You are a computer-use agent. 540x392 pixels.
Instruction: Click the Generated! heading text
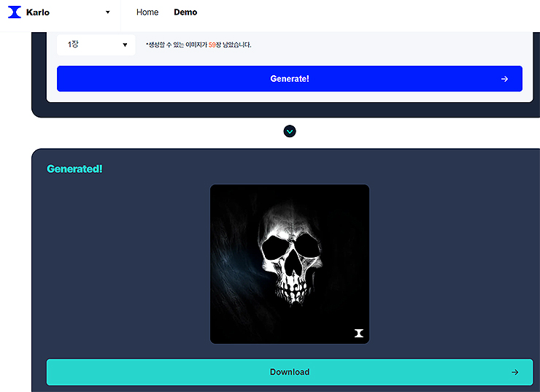point(74,169)
